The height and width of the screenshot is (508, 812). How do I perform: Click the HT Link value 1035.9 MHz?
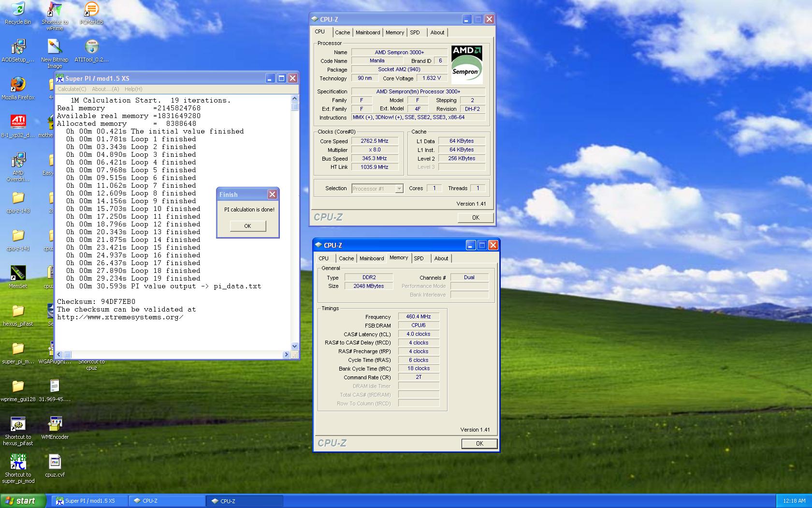click(375, 167)
